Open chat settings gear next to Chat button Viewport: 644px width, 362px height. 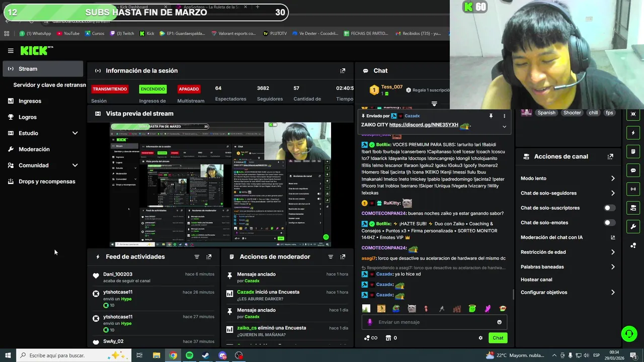click(480, 338)
